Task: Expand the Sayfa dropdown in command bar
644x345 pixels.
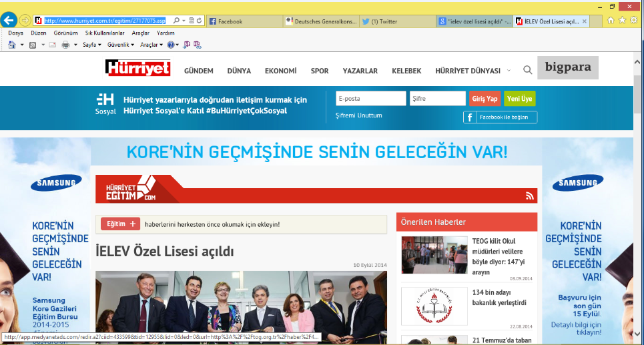Action: (x=92, y=45)
